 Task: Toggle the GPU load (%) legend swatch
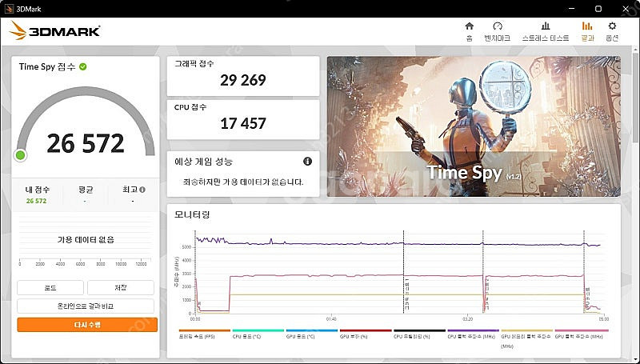point(366,330)
